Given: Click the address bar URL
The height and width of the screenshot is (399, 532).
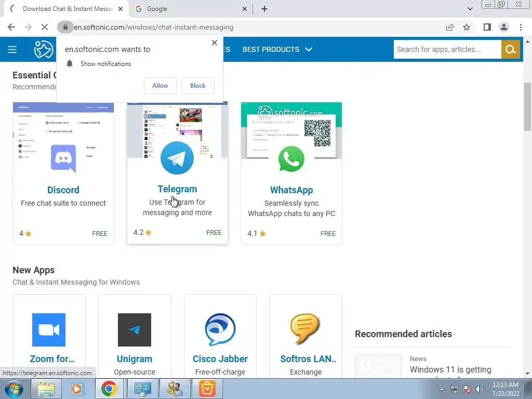Looking at the screenshot, I should click(x=154, y=27).
